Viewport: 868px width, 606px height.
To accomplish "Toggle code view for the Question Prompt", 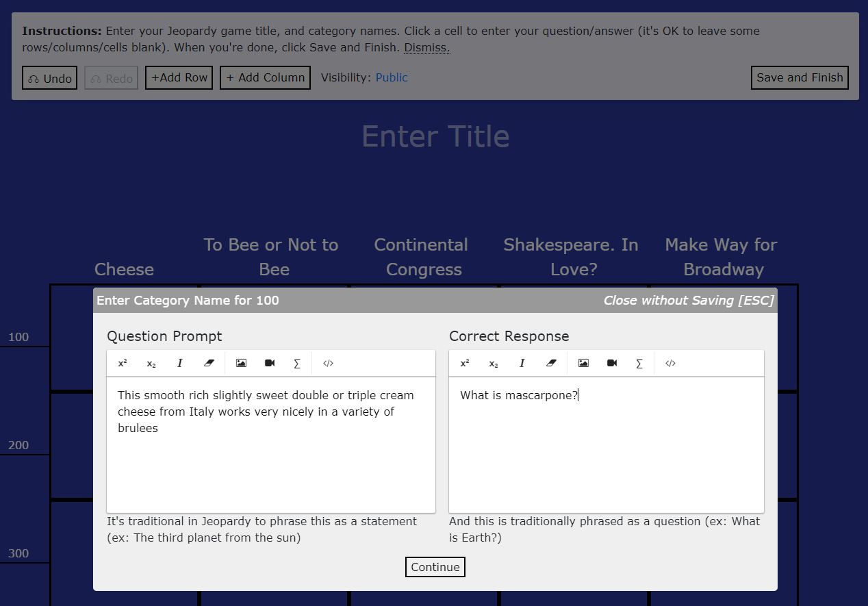I will 327,363.
